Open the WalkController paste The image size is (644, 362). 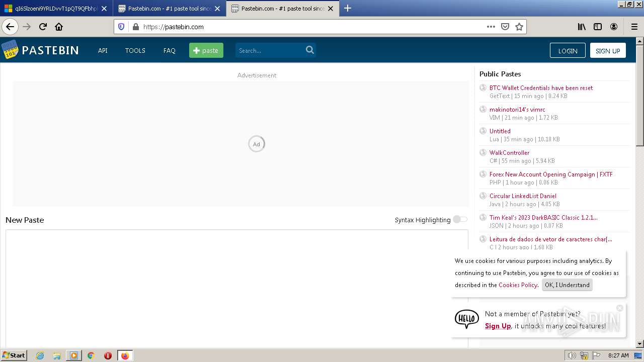coord(509,152)
